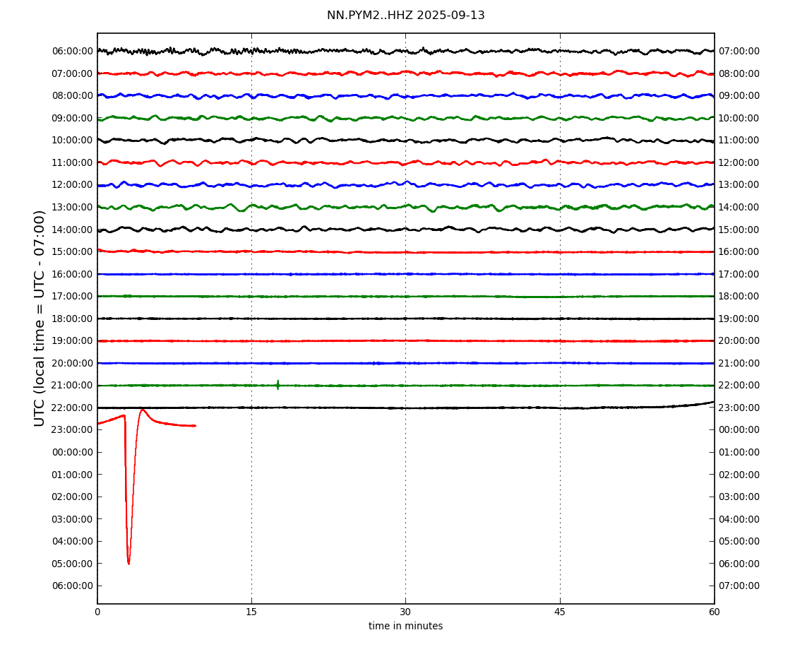
Task: Click the x-axis tick label 15
Action: (251, 612)
